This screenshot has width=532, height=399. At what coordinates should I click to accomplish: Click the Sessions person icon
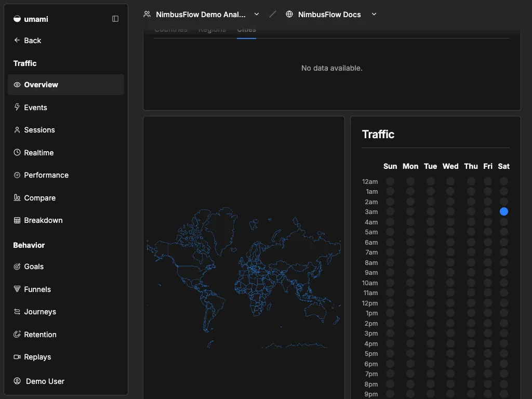point(17,129)
